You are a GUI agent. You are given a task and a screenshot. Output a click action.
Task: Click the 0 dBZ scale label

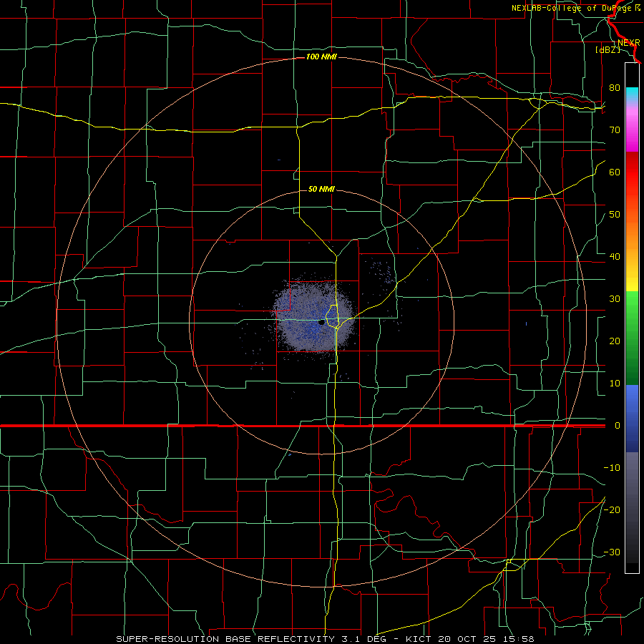(618, 426)
